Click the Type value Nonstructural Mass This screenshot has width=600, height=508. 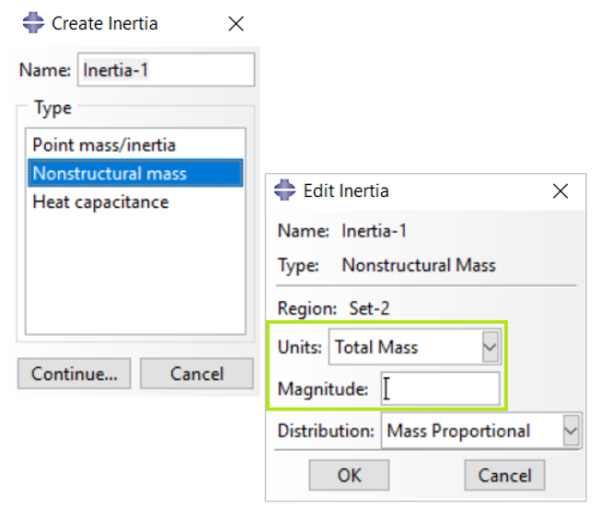pyautogui.click(x=419, y=265)
